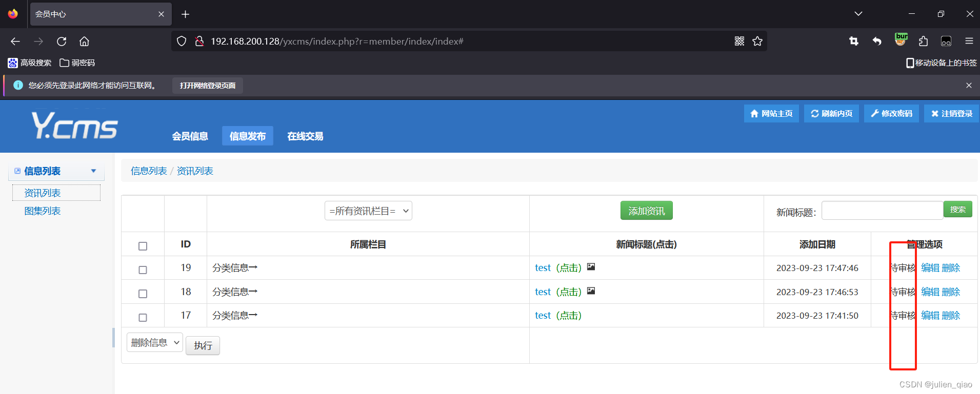Screen dimensions: 980x394
Task: Click the insecure connection lock icon
Action: 199,42
